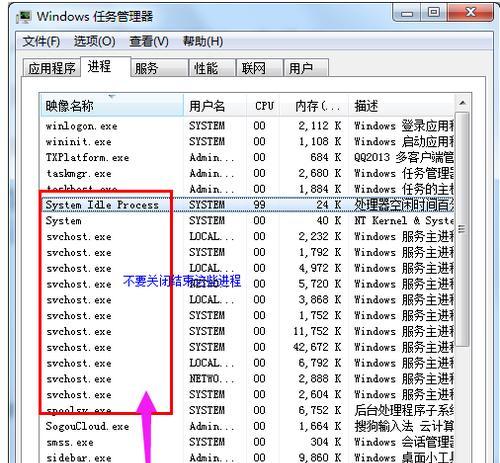Image resolution: width=500 pixels, height=463 pixels.
Task: Click the vertical scrollbar thumb in the process list
Action: 462,229
